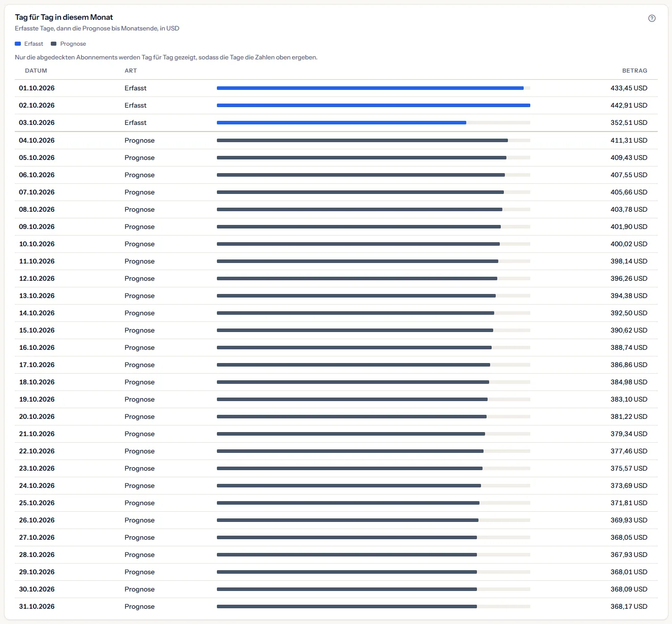
Task: Click the amount 403,78 USD
Action: 629,209
